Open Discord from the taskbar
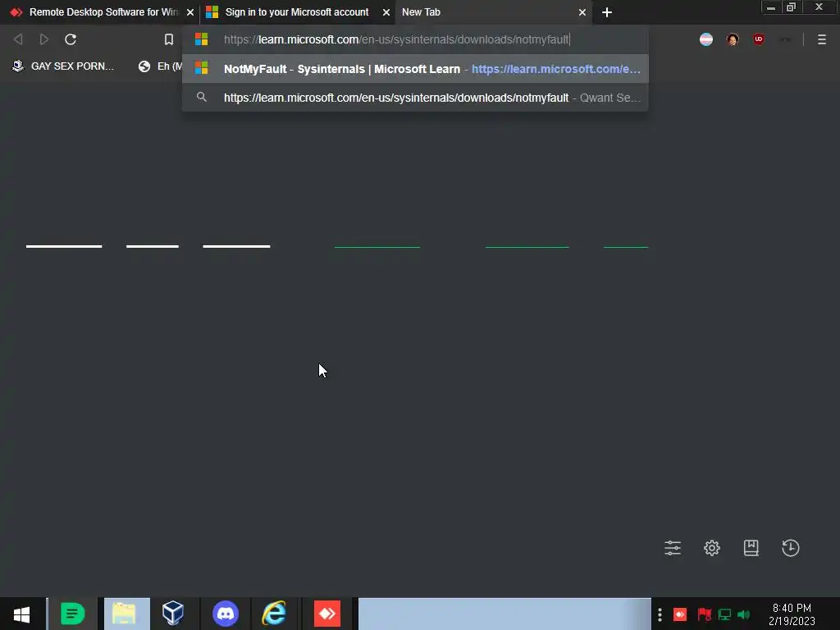The image size is (840, 630). (x=226, y=614)
